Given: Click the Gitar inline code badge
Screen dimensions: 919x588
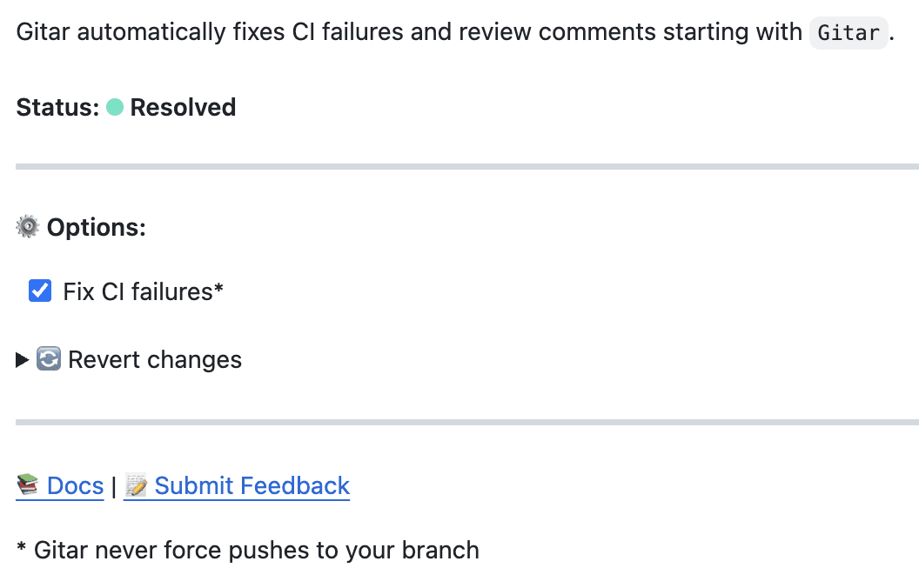Looking at the screenshot, I should (x=849, y=34).
